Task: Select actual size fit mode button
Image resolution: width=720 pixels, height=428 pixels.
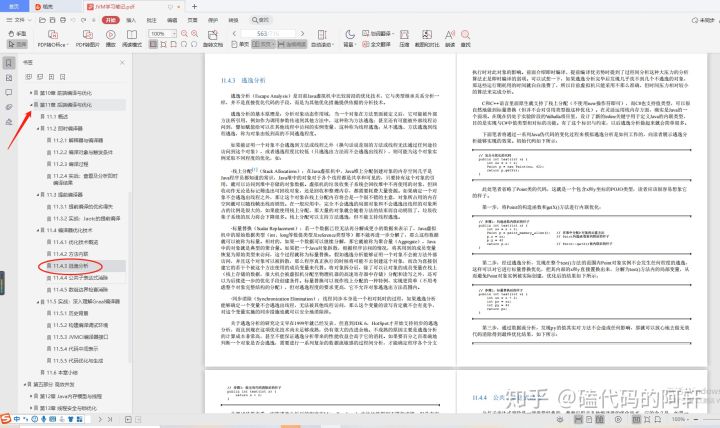Action: tap(153, 44)
